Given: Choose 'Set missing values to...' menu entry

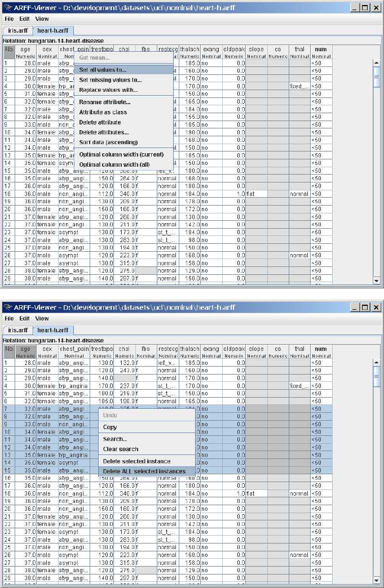Looking at the screenshot, I should pos(123,80).
